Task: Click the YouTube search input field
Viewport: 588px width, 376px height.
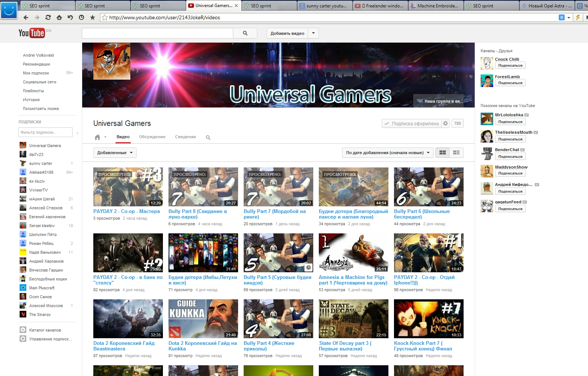Action: pos(157,33)
